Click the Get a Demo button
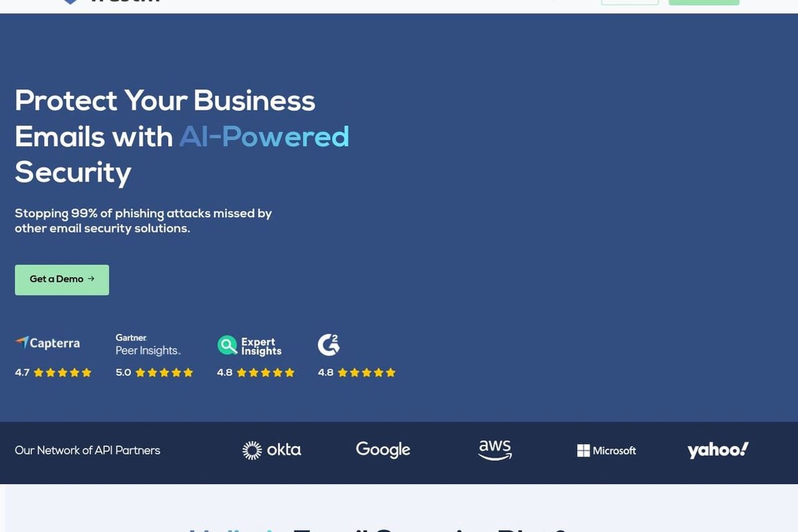This screenshot has height=532, width=798. [62, 279]
